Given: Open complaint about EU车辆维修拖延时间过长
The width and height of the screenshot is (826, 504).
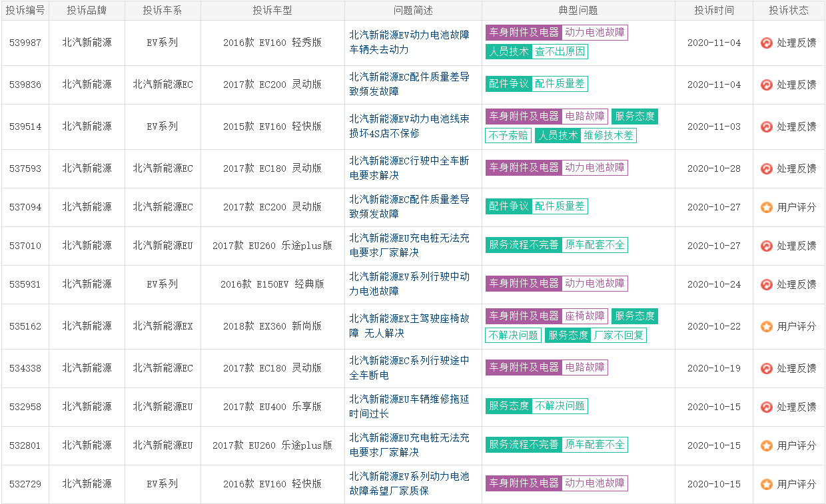Looking at the screenshot, I should (409, 406).
